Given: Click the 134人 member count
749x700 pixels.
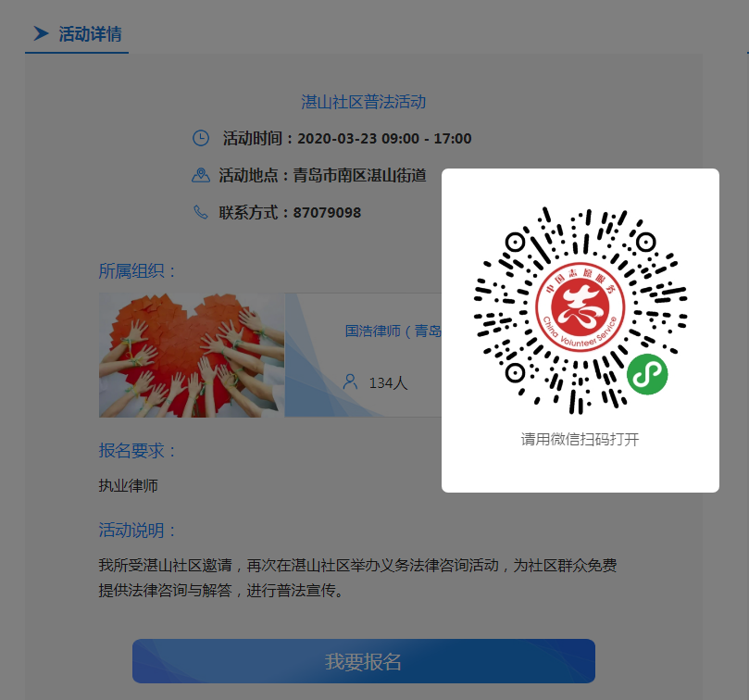Looking at the screenshot, I should point(388,382).
